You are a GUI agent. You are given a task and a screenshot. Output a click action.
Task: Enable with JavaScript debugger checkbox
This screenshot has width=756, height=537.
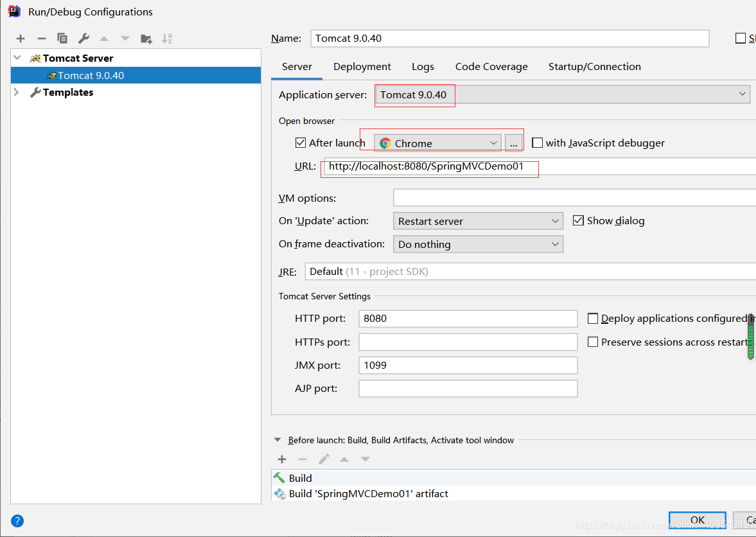(x=537, y=143)
